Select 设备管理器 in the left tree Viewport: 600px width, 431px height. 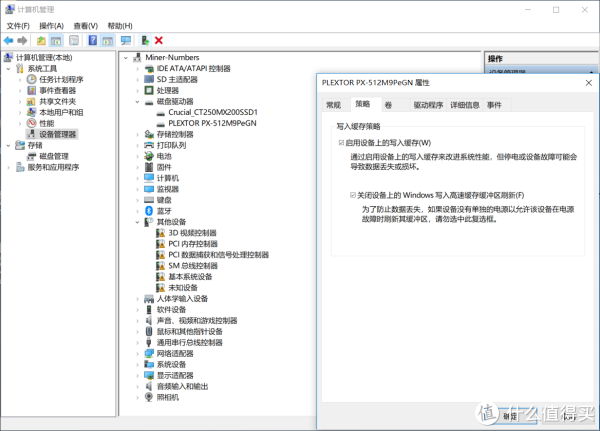point(57,134)
